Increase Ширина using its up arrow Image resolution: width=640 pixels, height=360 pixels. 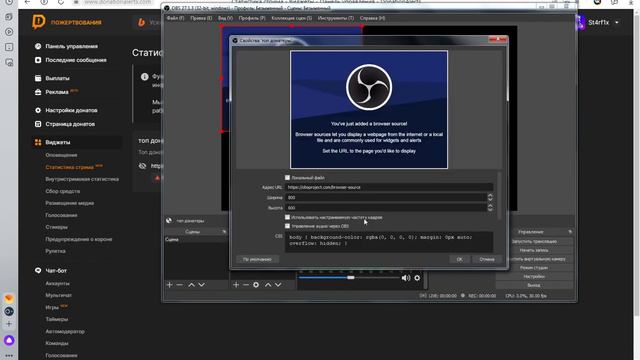coord(490,196)
